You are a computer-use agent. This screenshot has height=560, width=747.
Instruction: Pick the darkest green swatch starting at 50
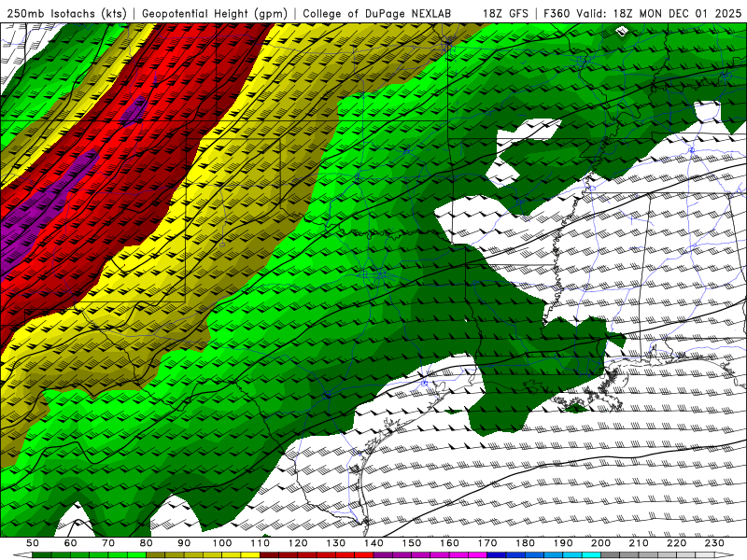coord(42,554)
